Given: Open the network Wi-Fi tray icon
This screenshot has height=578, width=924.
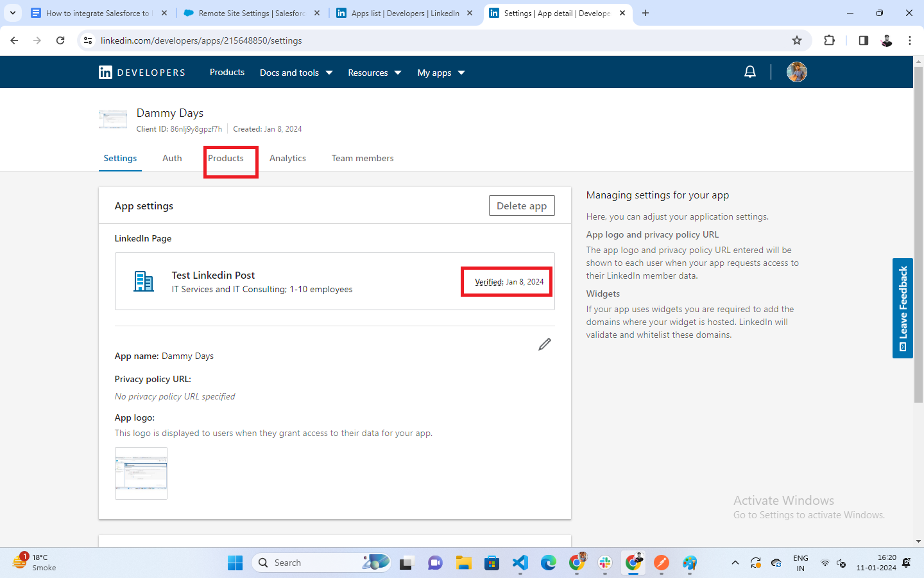Looking at the screenshot, I should pos(825,563).
